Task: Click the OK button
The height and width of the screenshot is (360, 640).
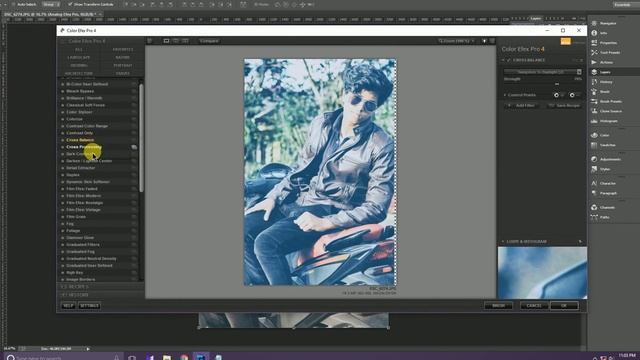Action: pos(564,306)
